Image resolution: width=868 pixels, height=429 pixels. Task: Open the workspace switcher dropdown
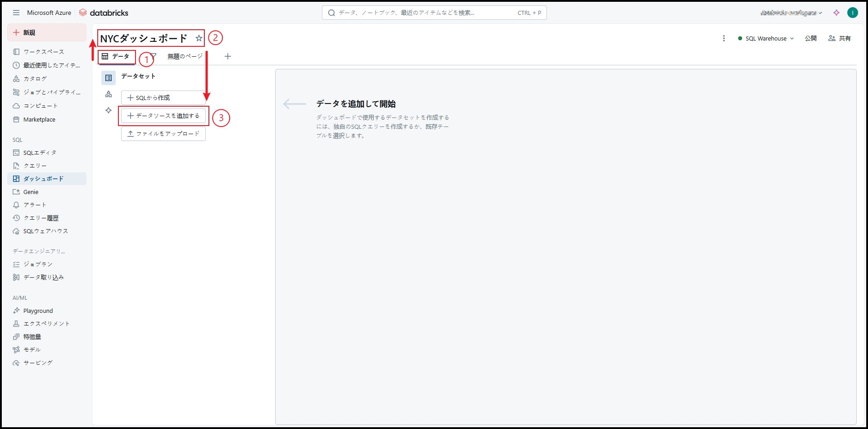tap(791, 13)
